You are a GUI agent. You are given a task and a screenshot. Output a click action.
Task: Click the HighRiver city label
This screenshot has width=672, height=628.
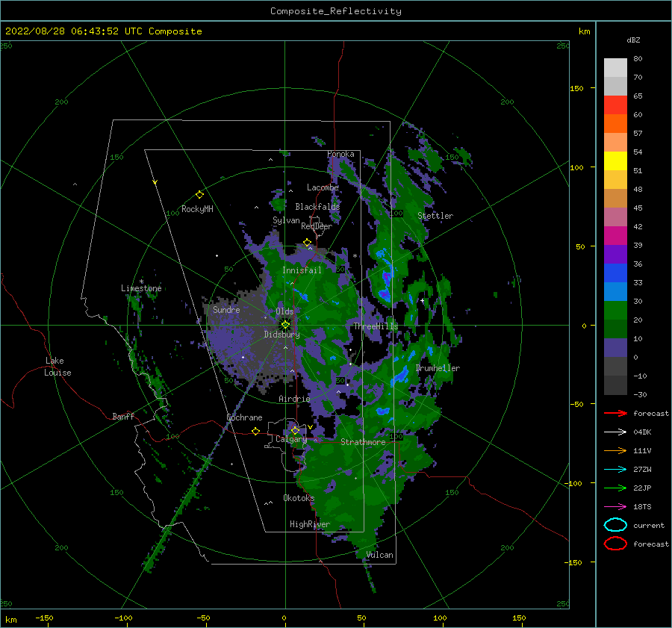310,524
